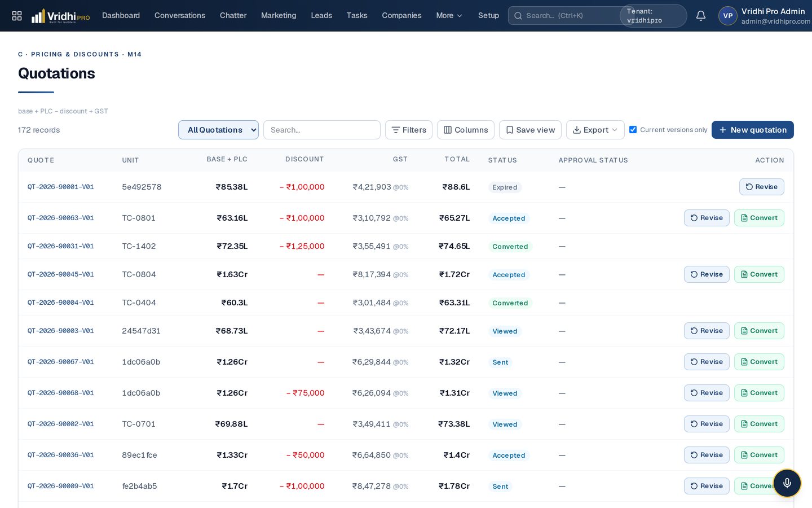Viewport: 812px width, 508px height.
Task: Open quote link QT-2026-90045-V01
Action: [61, 274]
